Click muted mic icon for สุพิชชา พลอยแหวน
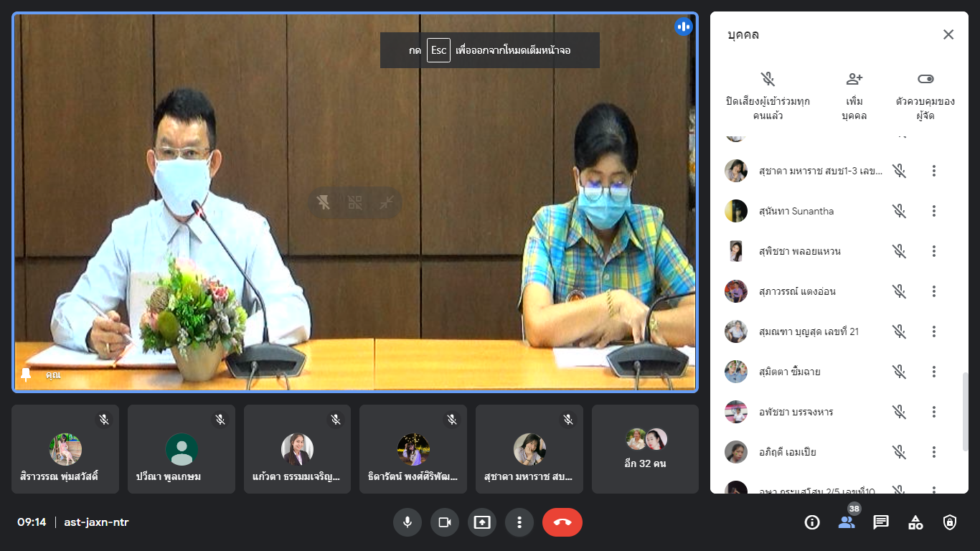Screen dimensions: 980x551 click(900, 251)
